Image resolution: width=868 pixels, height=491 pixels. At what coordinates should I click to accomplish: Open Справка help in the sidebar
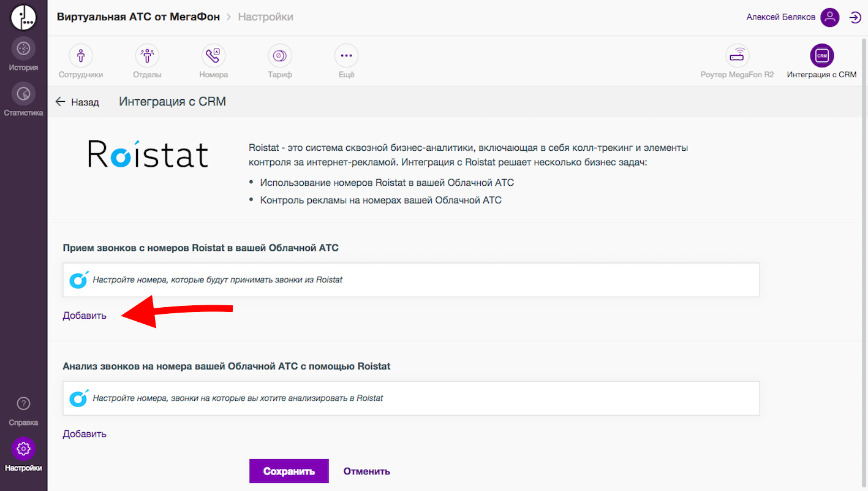[23, 404]
